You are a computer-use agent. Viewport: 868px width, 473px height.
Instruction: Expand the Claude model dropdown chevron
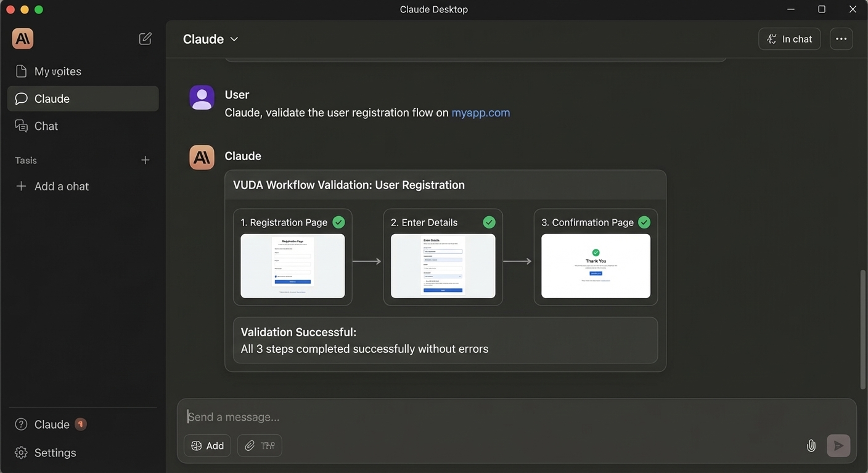tap(234, 39)
